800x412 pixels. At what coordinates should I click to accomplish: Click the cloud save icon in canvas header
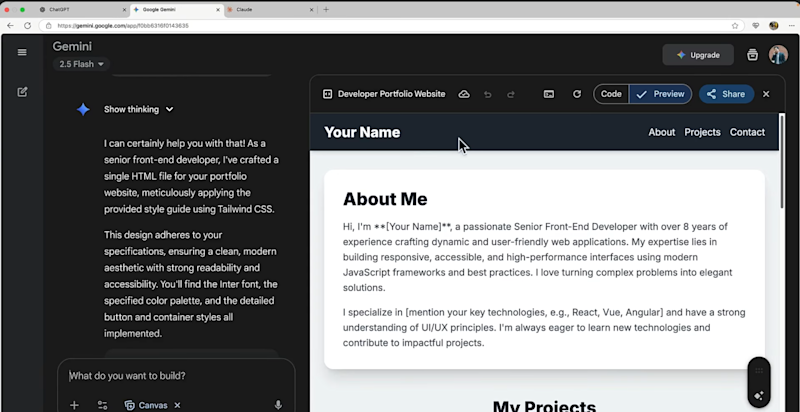coord(464,94)
